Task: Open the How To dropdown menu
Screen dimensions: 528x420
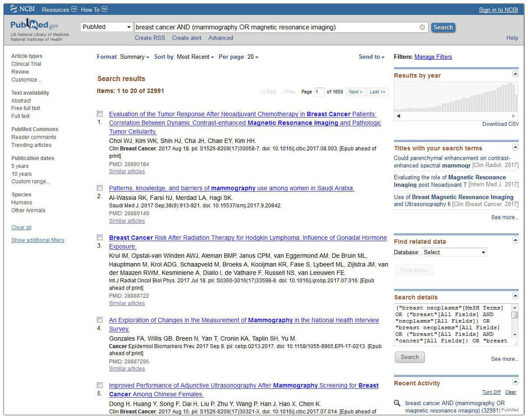Action: click(94, 10)
